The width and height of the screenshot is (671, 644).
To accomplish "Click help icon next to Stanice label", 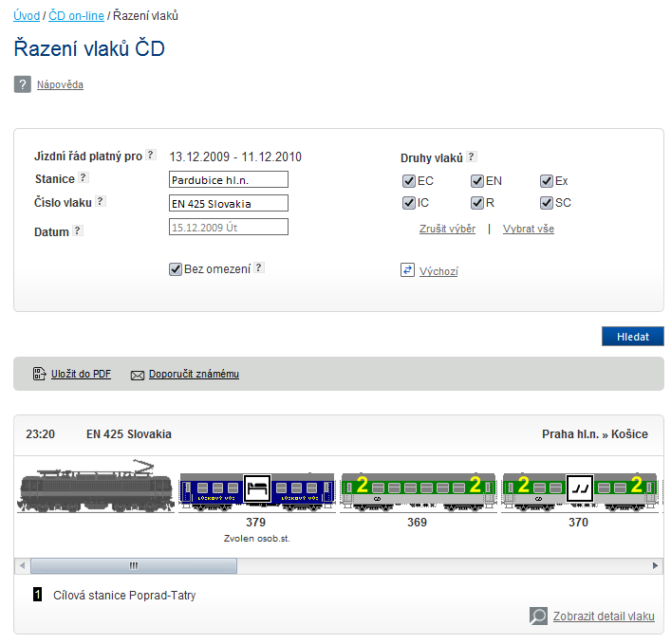I will (83, 177).
